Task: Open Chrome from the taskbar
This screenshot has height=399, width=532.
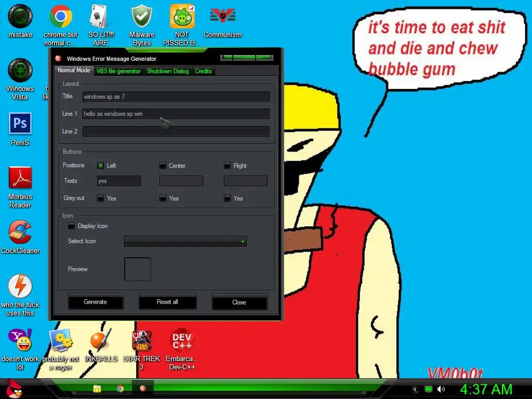Action: click(120, 389)
